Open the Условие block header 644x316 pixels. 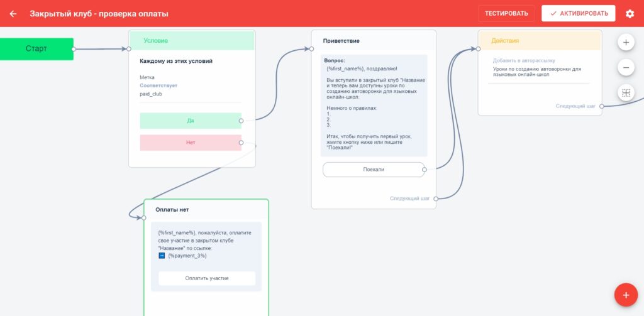tap(192, 41)
